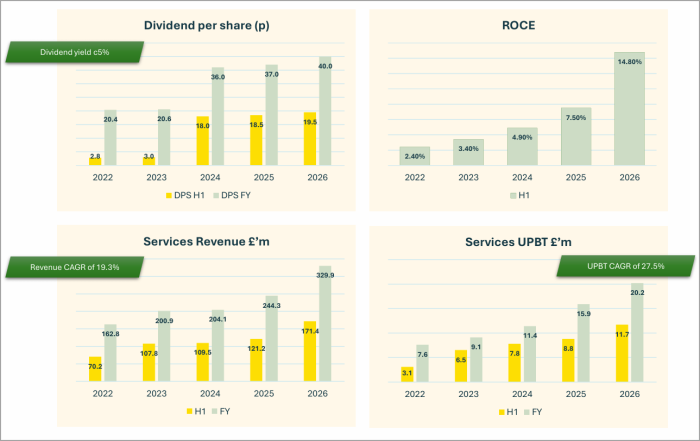
Task: Click the Services UPBT £'m chart title
Action: coord(518,242)
